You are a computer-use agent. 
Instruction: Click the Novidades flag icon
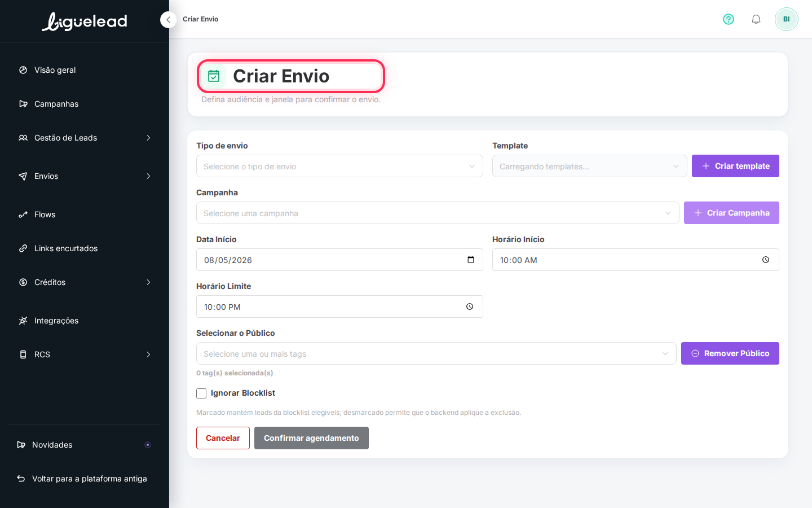tap(21, 445)
